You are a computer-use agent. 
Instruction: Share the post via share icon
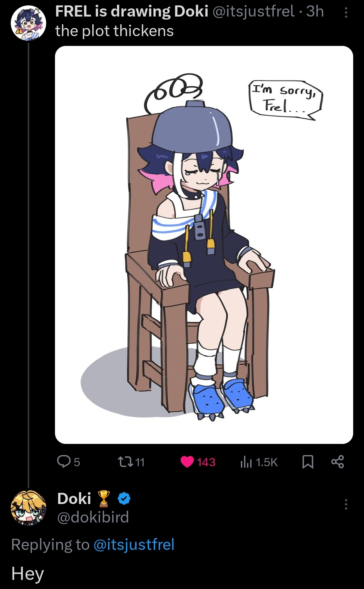tap(337, 462)
